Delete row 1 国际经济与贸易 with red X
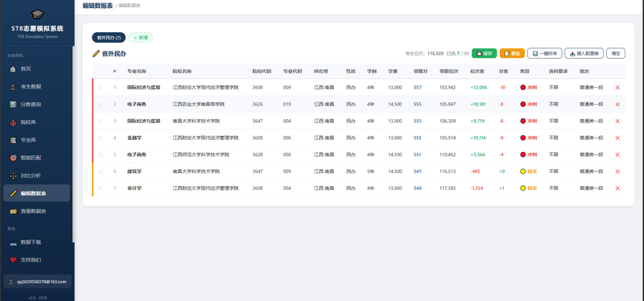Screen dimensions: 644x301 pos(617,88)
